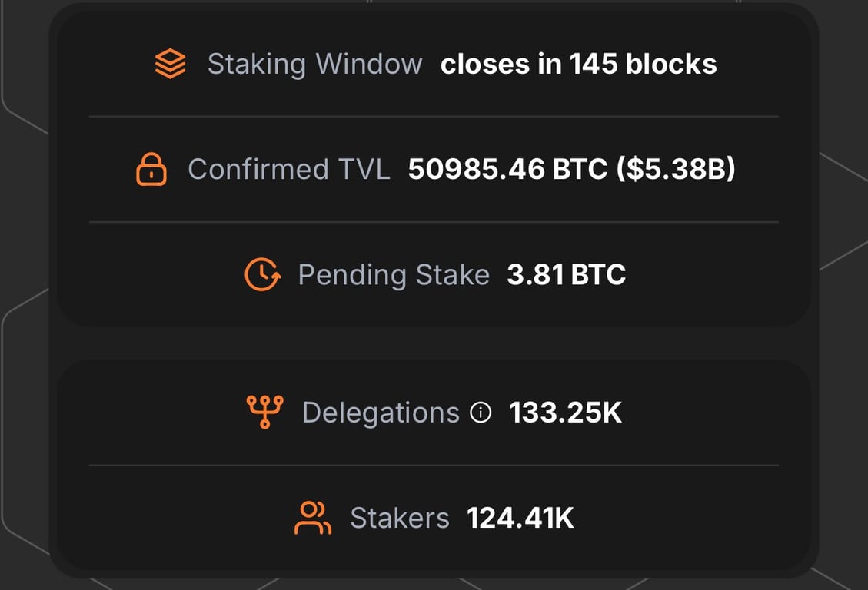Click the 133.25K delegations count
Viewport: 868px width, 590px height.
point(565,413)
